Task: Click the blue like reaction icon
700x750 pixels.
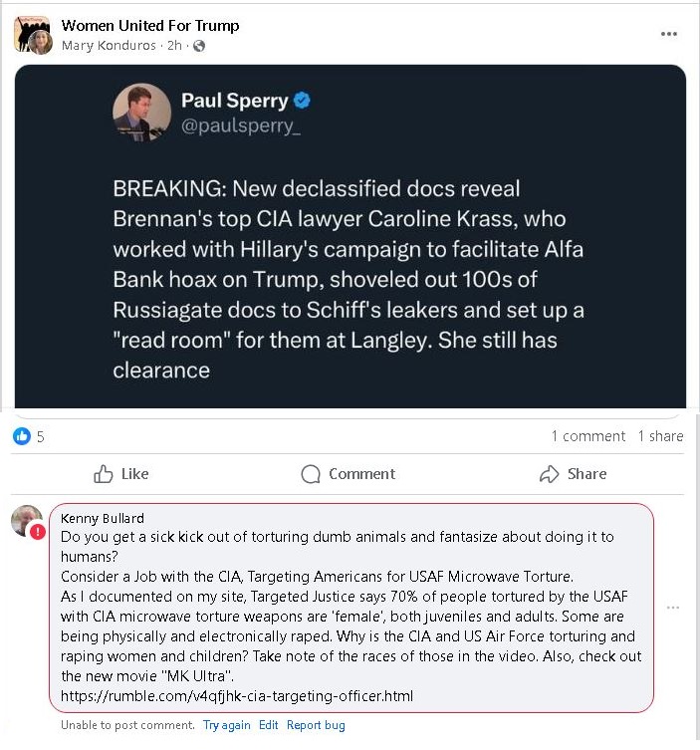Action: click(22, 436)
